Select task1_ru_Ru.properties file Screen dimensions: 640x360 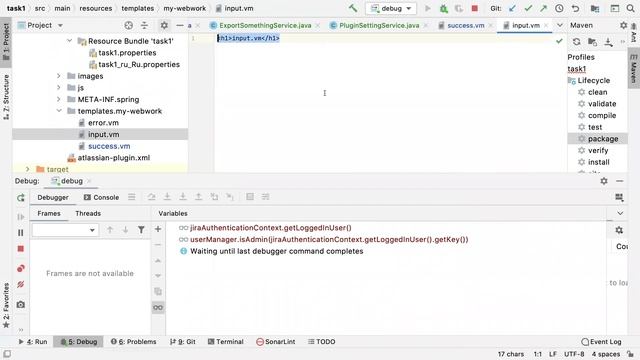point(139,64)
